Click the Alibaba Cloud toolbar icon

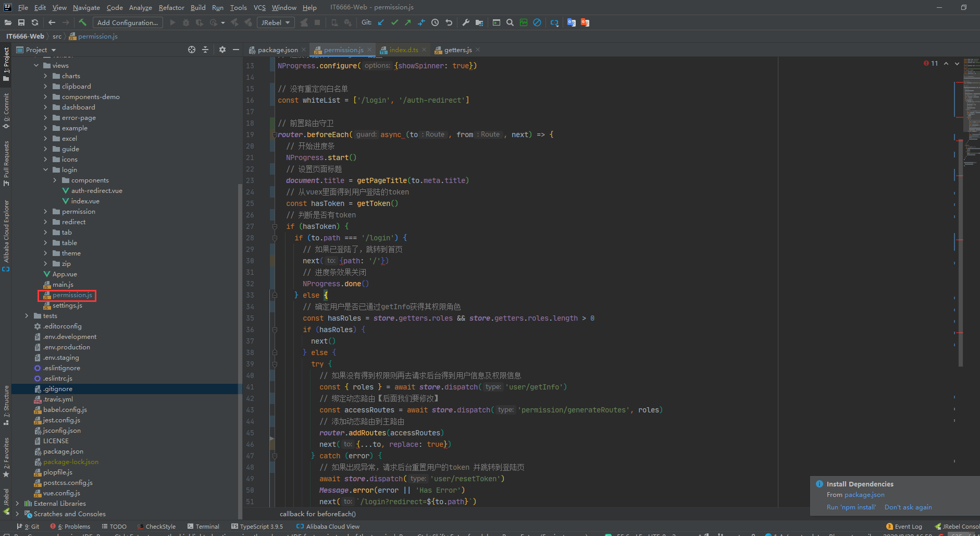click(x=554, y=22)
